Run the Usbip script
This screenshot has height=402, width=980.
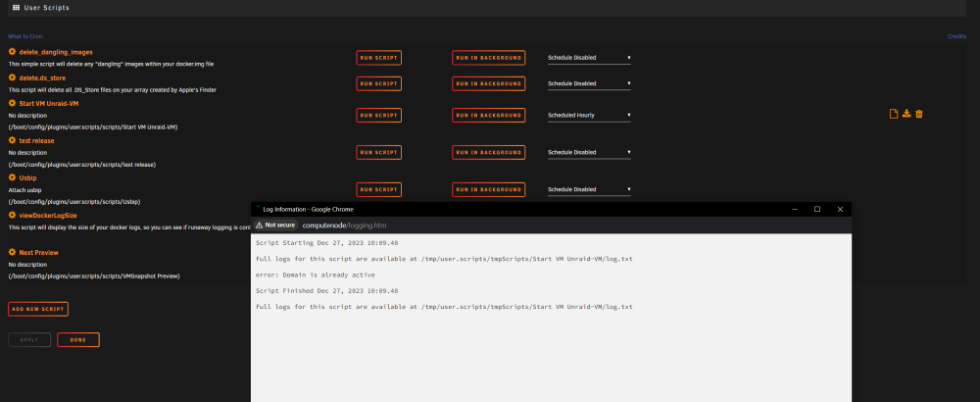[x=378, y=189]
